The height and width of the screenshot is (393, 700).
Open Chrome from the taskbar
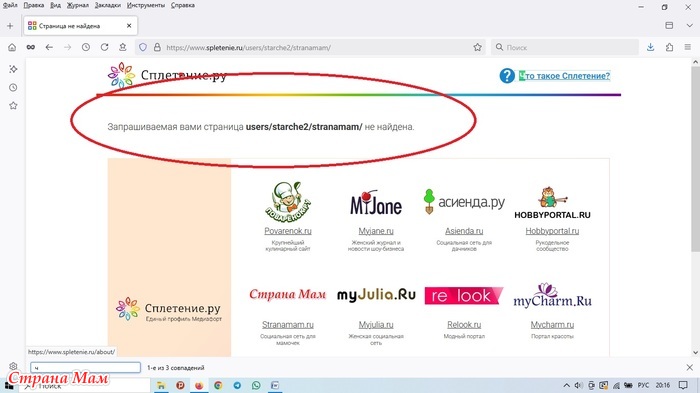click(218, 385)
